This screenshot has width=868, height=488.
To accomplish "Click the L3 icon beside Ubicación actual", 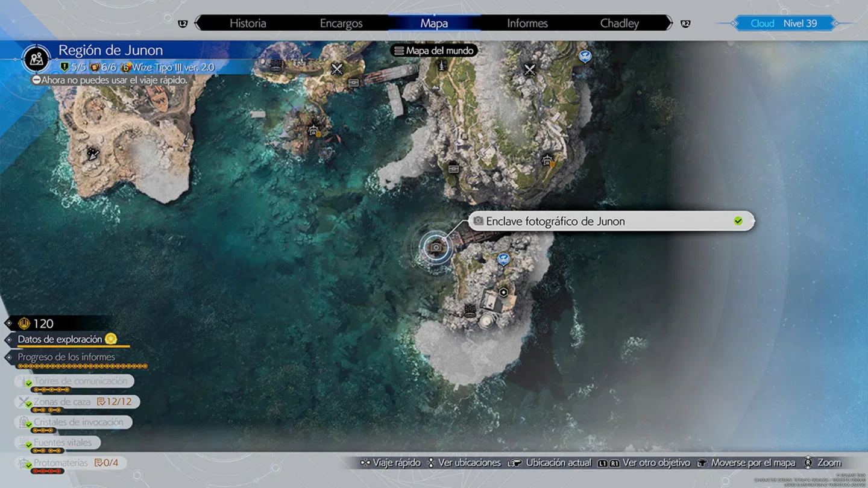I will tap(514, 463).
